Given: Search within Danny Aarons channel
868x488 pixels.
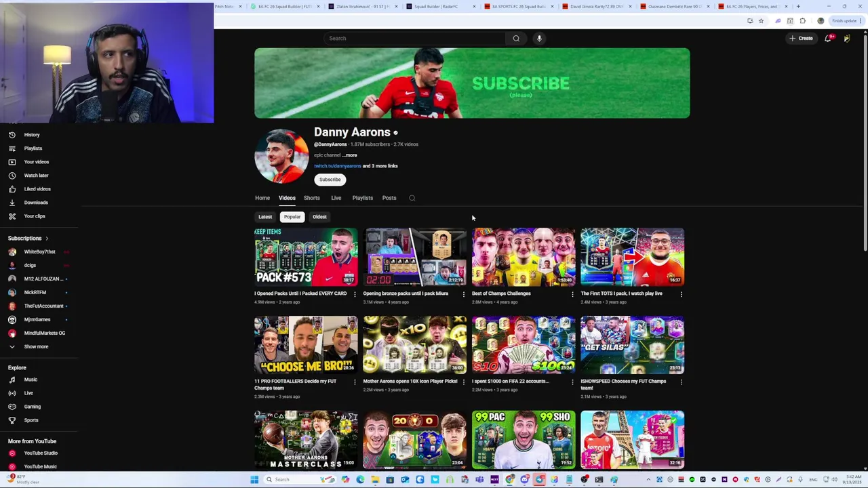Looking at the screenshot, I should click(412, 198).
